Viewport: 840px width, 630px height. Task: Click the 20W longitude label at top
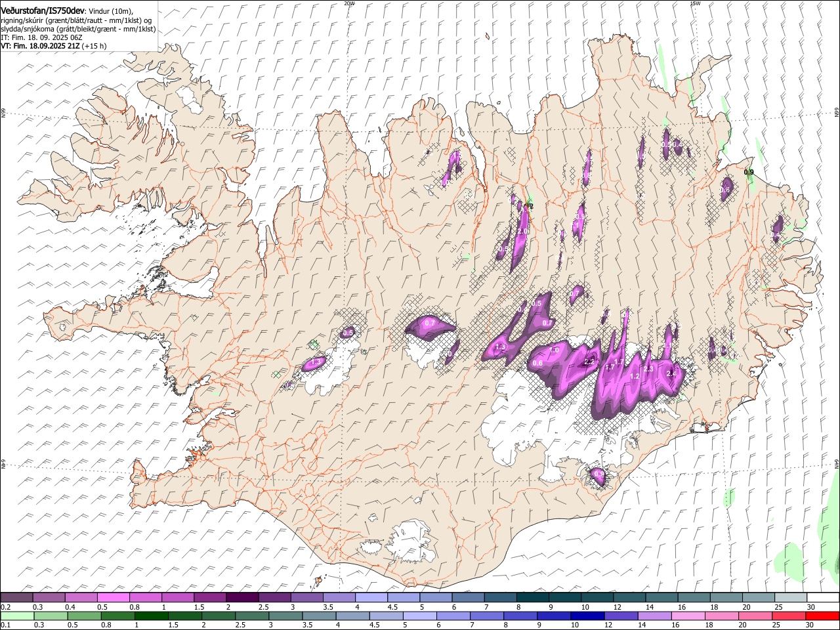(x=349, y=3)
